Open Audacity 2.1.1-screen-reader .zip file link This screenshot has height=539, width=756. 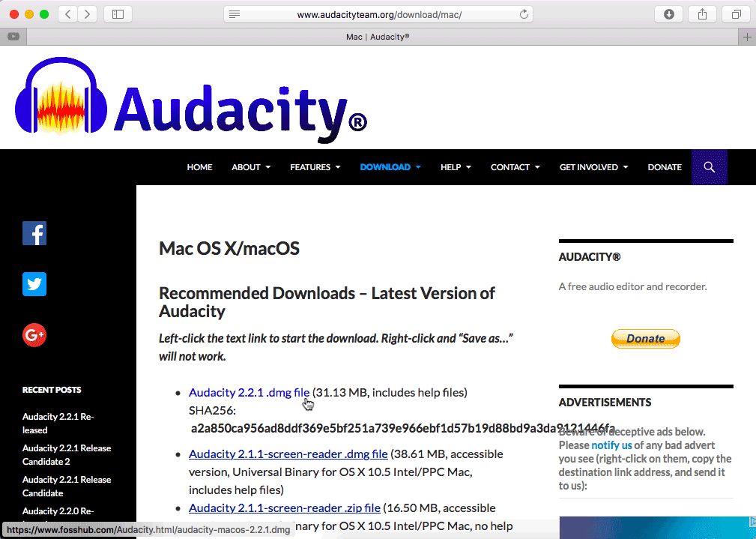pos(284,508)
